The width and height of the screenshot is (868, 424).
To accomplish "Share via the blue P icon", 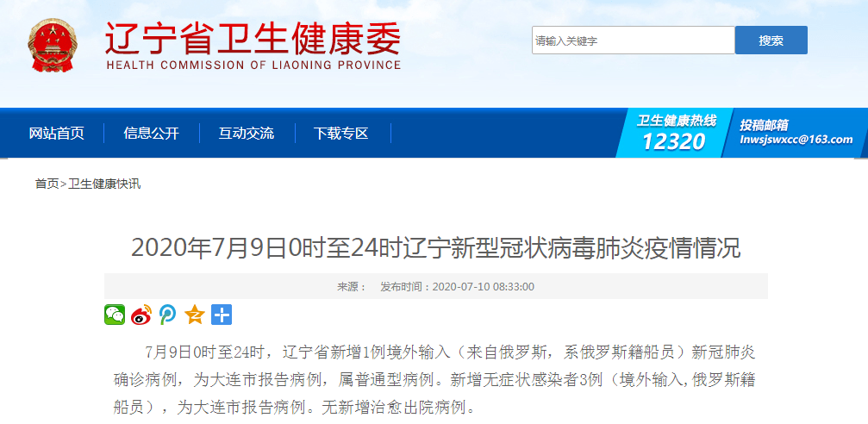I will coord(168,315).
